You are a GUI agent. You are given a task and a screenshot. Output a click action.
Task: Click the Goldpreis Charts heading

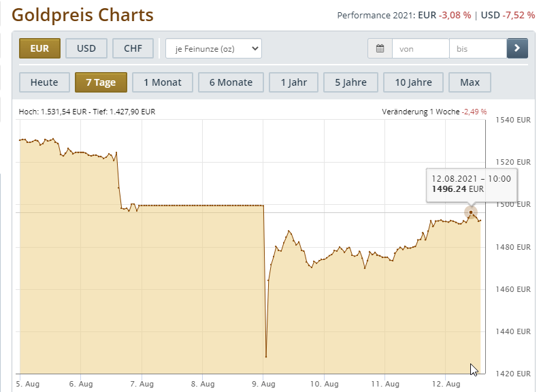tap(83, 15)
